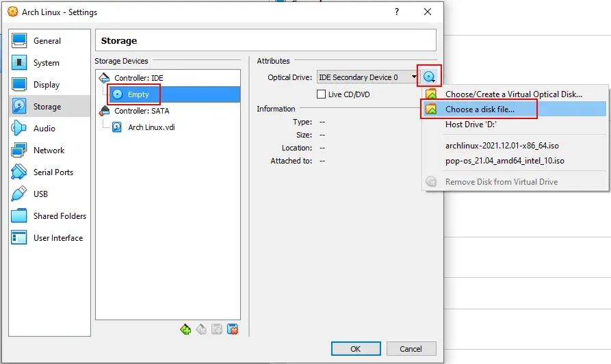Select Arch Linux.vdi disk in tree
The image size is (611, 364).
[x=151, y=127]
